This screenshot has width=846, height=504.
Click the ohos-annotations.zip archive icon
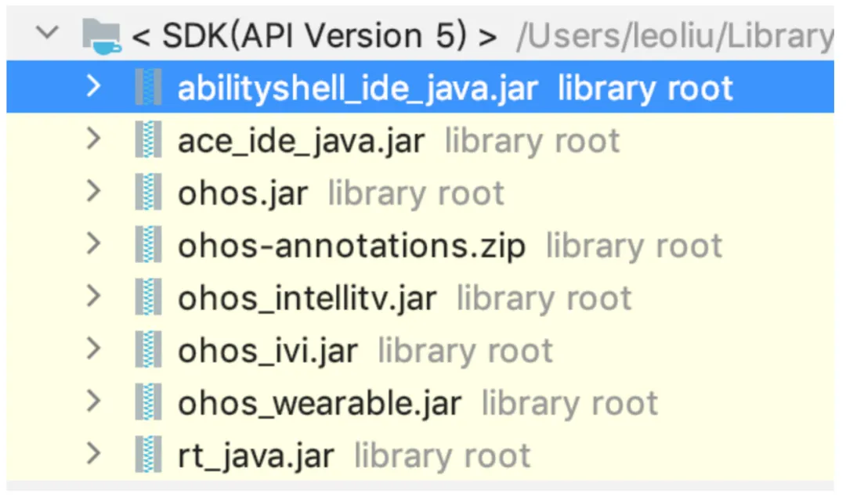coord(147,246)
